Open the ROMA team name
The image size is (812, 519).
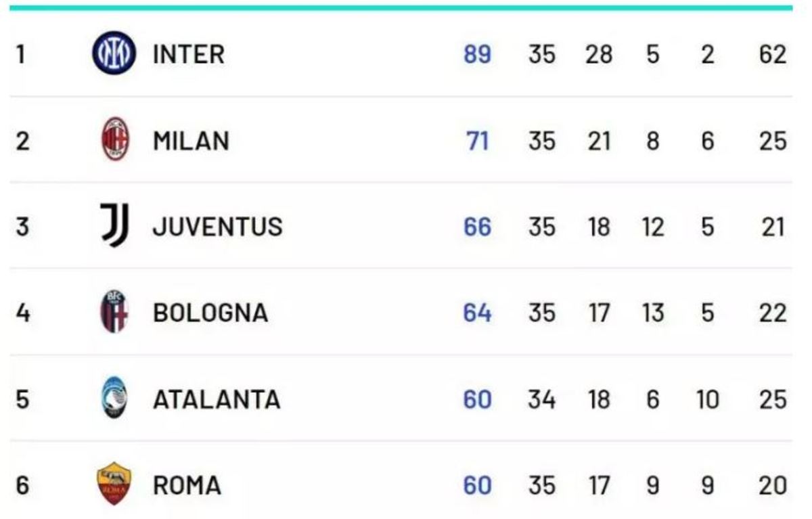pyautogui.click(x=187, y=485)
